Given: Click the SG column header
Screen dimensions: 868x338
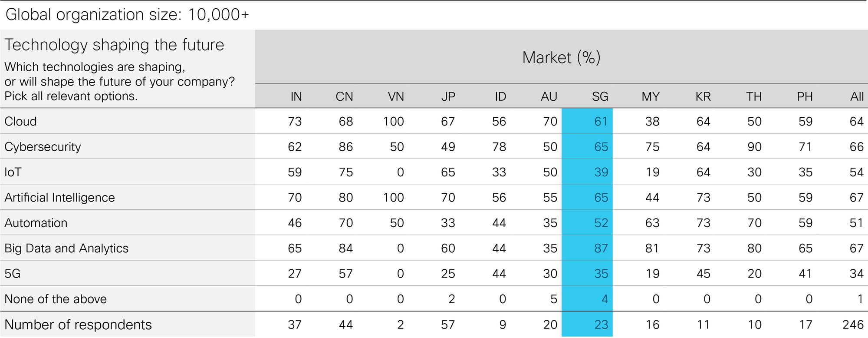Looking at the screenshot, I should pyautogui.click(x=600, y=96).
